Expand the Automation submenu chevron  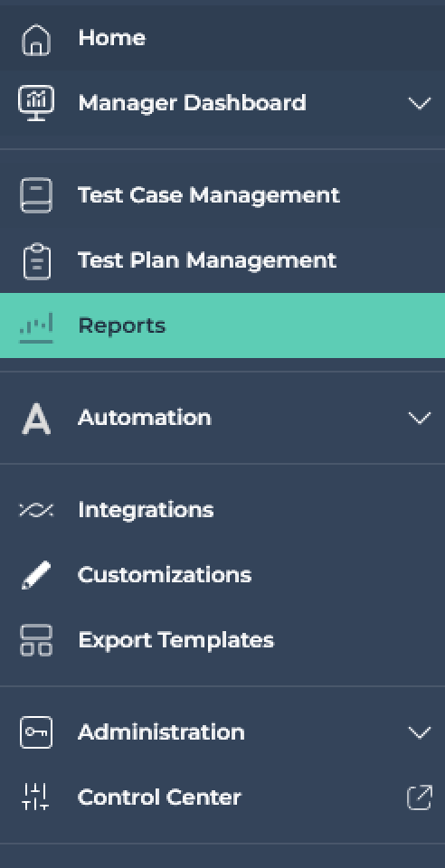419,418
